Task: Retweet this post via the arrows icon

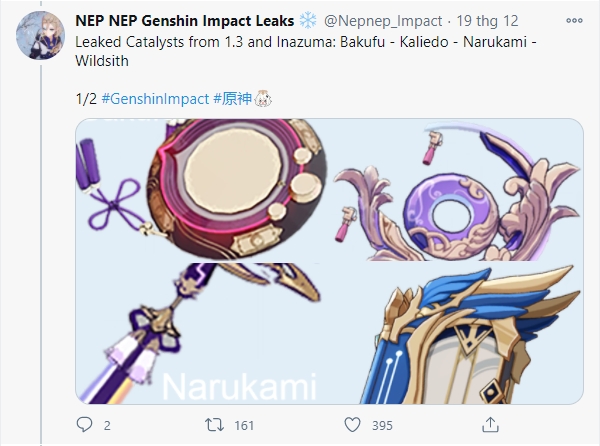Action: pos(214,425)
